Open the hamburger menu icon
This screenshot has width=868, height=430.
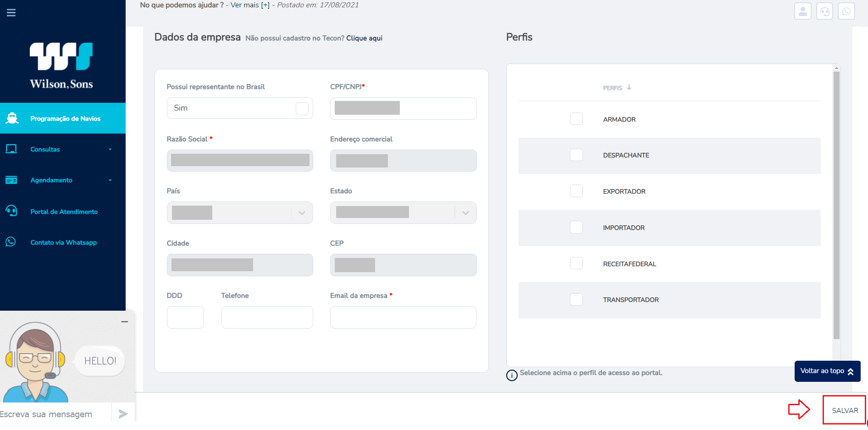point(11,12)
